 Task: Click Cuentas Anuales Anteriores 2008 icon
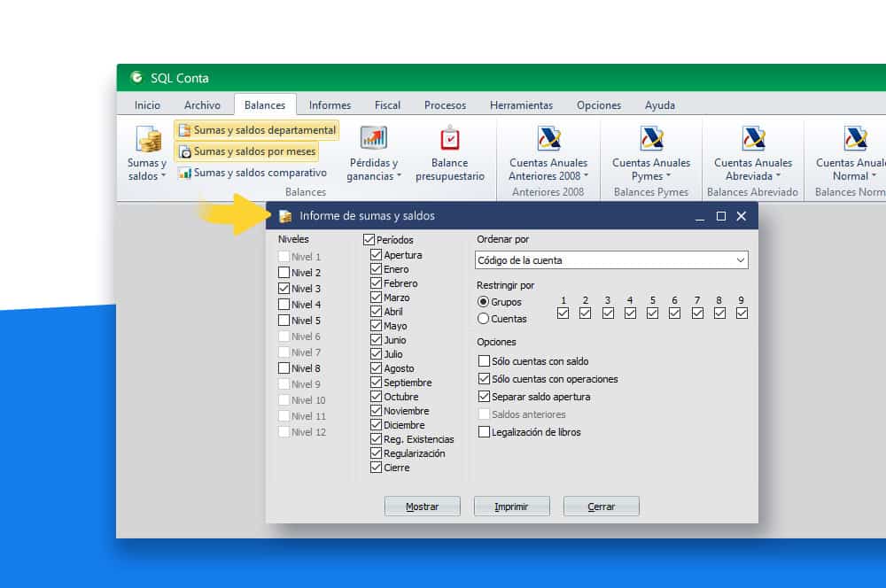click(x=548, y=139)
